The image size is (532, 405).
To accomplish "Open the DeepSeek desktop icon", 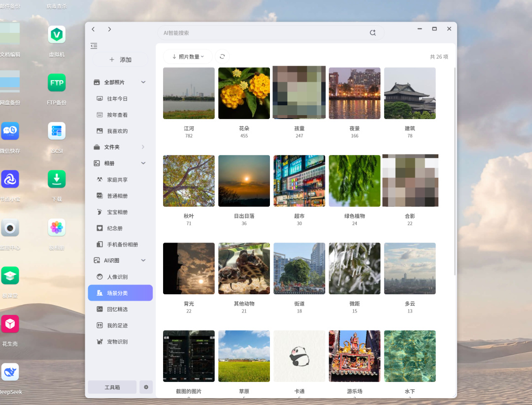I will pos(10,372).
